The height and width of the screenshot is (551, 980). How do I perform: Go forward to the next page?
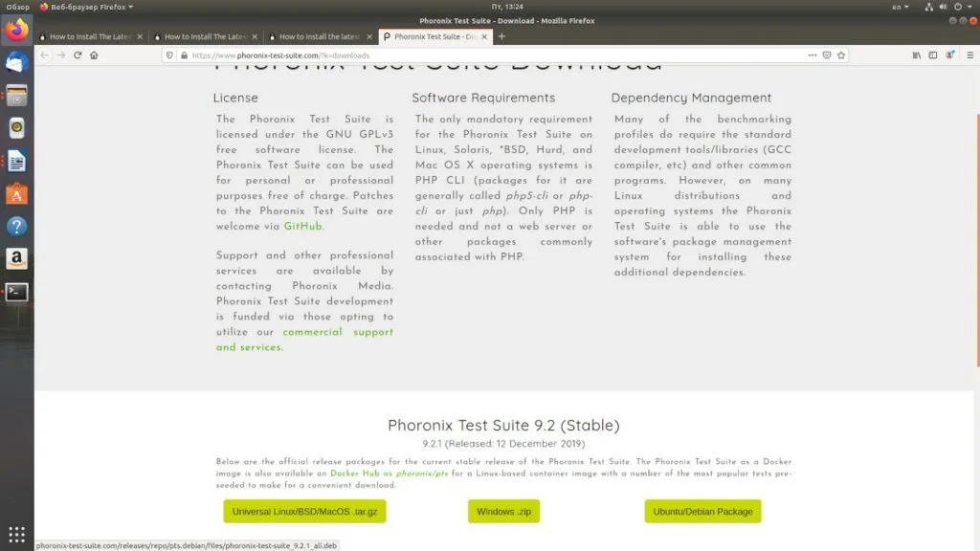(x=61, y=55)
